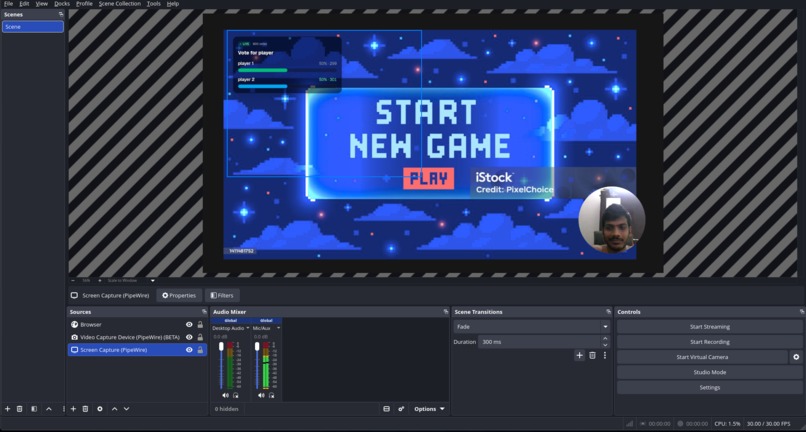Zoom out preview with minus button
This screenshot has height=432, width=806.
coord(72,280)
